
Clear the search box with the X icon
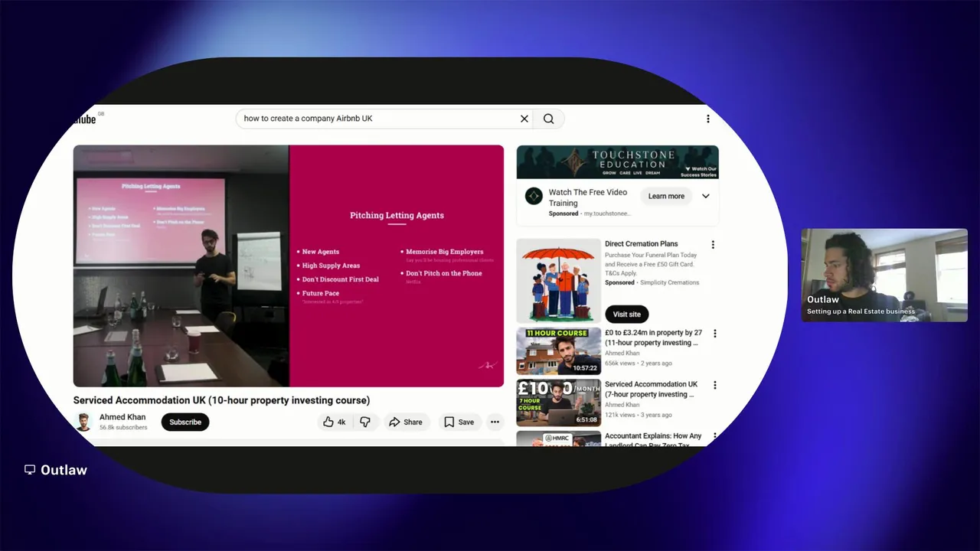[x=524, y=119]
